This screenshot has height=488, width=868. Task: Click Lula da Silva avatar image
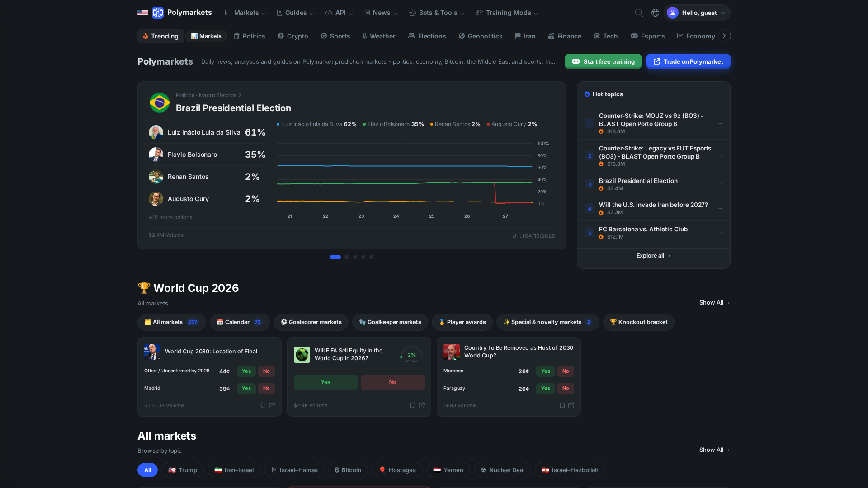pyautogui.click(x=156, y=132)
